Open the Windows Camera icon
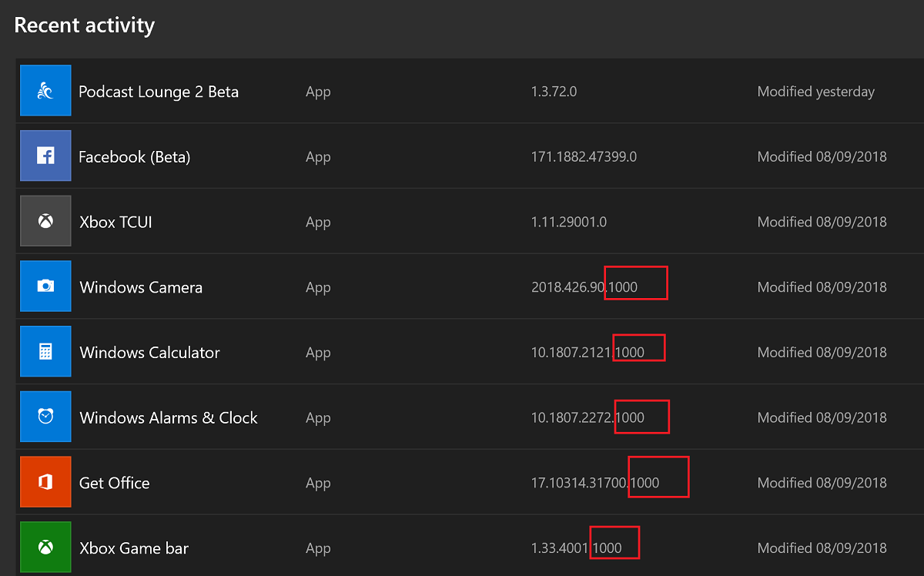 pos(45,286)
